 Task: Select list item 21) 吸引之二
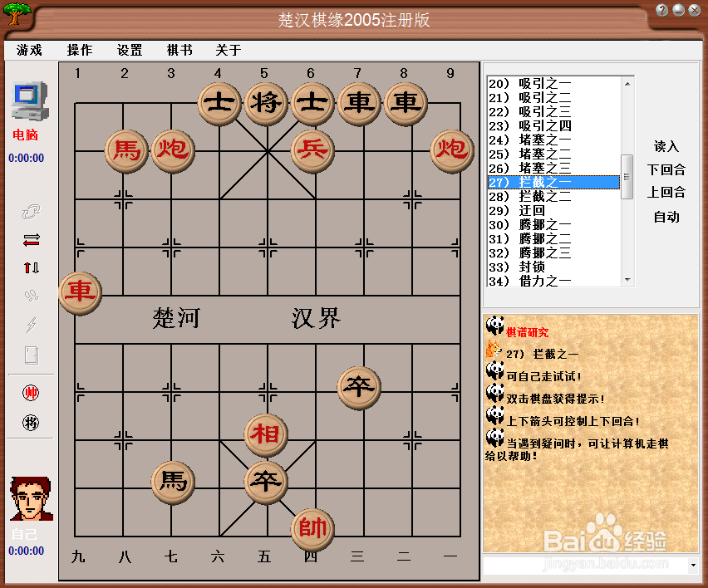pos(553,98)
